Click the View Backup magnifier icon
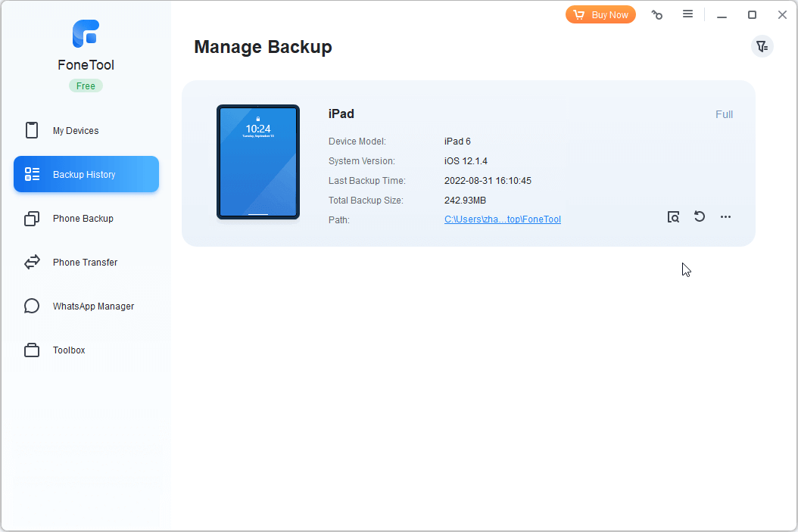This screenshot has width=798, height=532. pos(673,216)
